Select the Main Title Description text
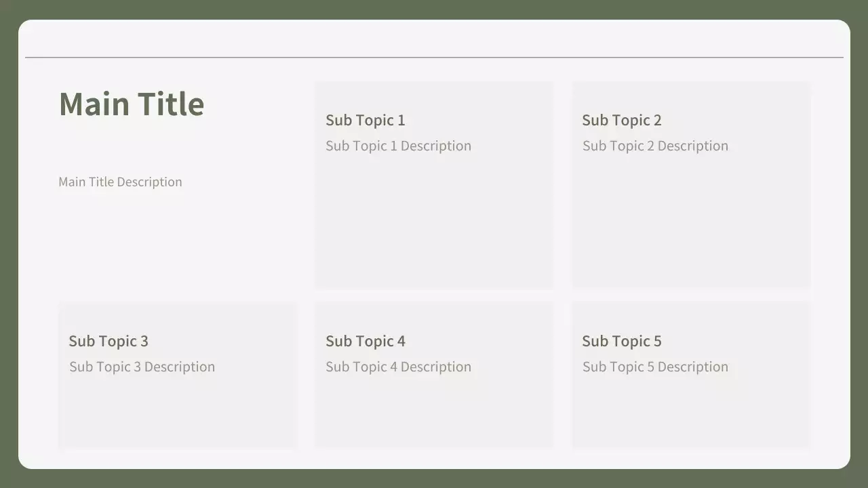Screen dimensions: 868x488 coord(120,182)
